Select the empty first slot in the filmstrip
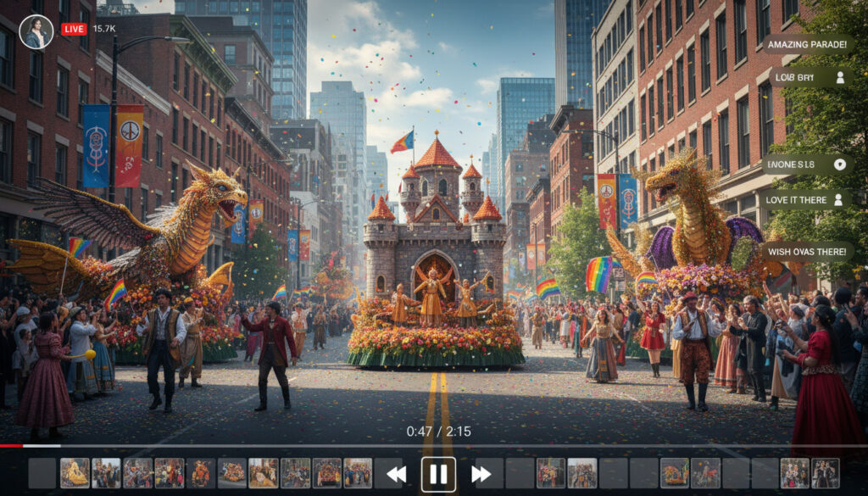This screenshot has height=496, width=868. click(x=42, y=473)
